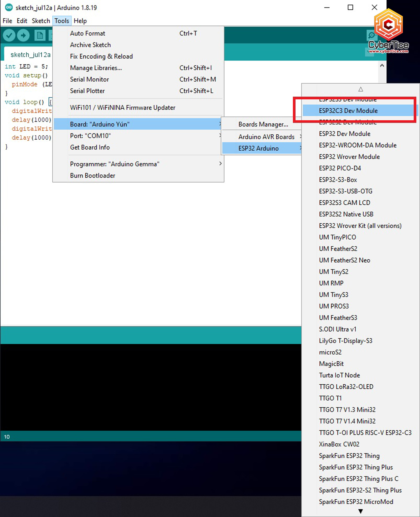This screenshot has height=517, width=420.
Task: Select ESP32C3 Dev Module board
Action: point(348,111)
